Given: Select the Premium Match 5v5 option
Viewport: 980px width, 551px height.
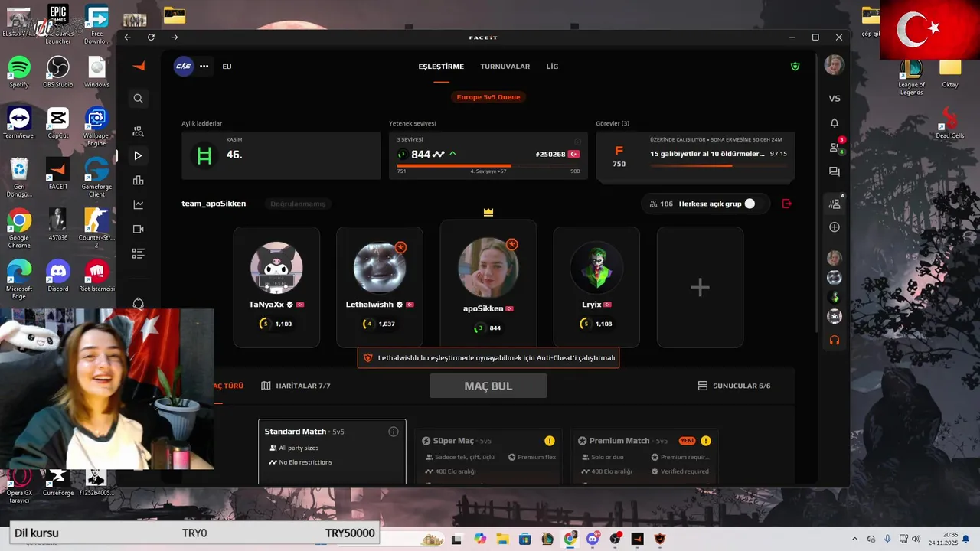Looking at the screenshot, I should (x=645, y=457).
